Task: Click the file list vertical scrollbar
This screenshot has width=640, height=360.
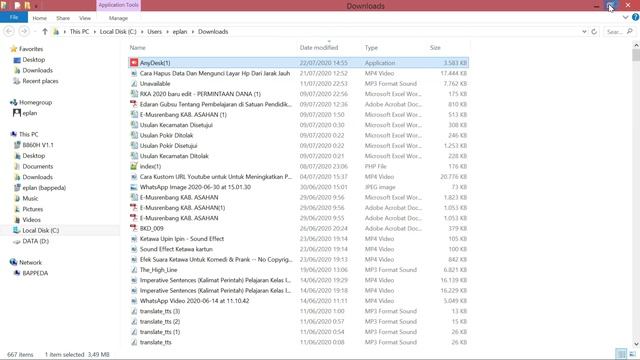Action: [636, 55]
